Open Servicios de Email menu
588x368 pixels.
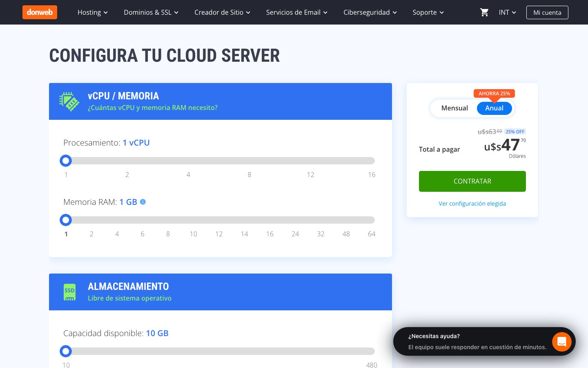[297, 12]
